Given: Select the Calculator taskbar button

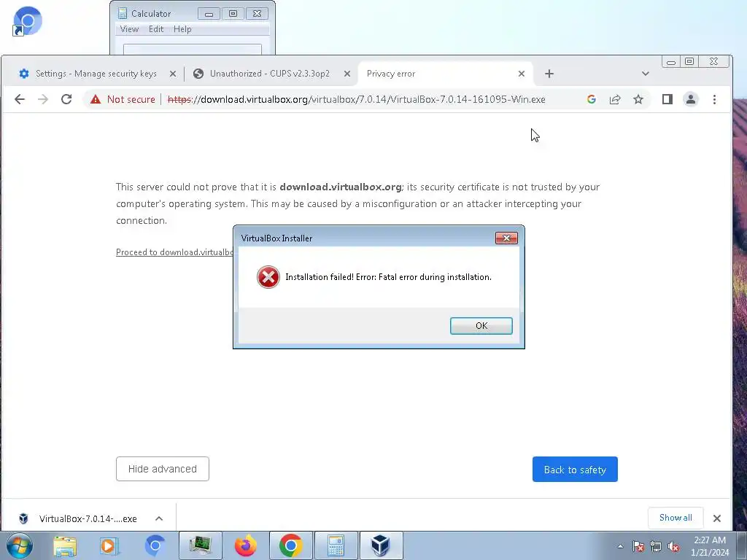Looking at the screenshot, I should (336, 545).
